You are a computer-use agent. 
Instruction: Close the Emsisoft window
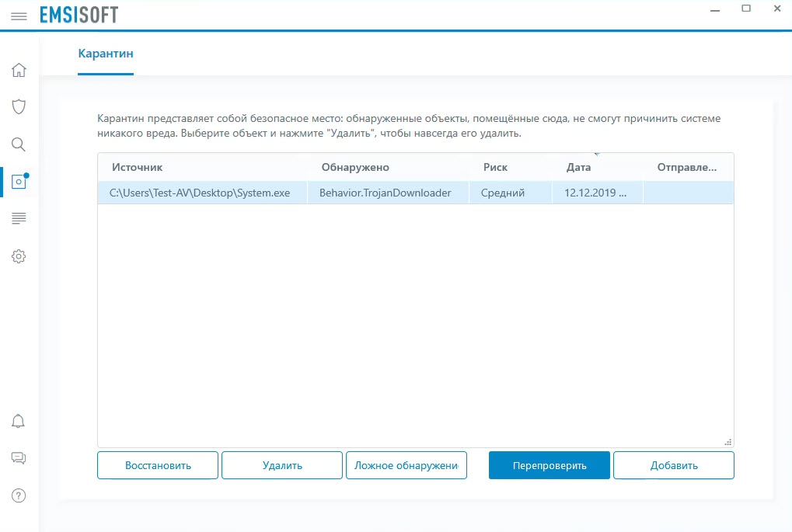[777, 8]
